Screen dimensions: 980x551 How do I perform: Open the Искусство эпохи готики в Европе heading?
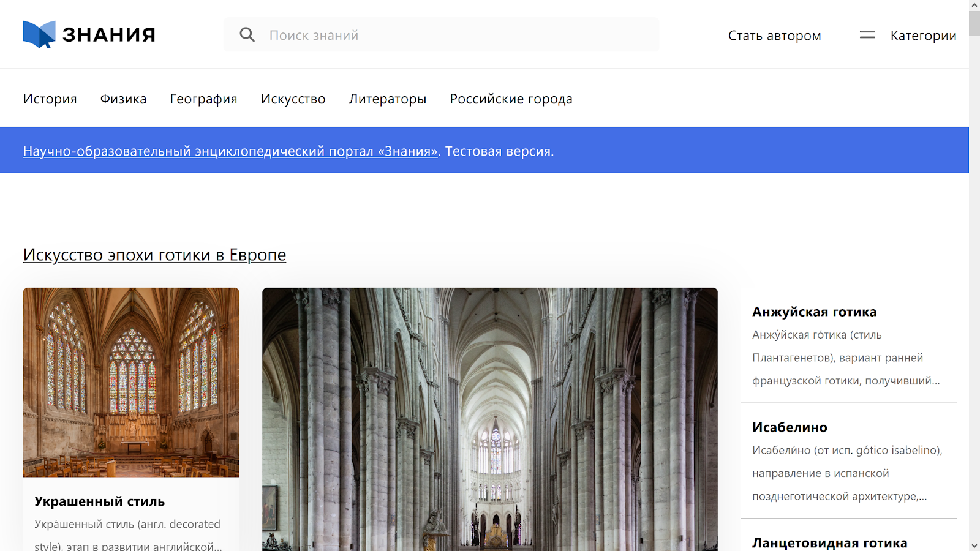[x=154, y=255]
